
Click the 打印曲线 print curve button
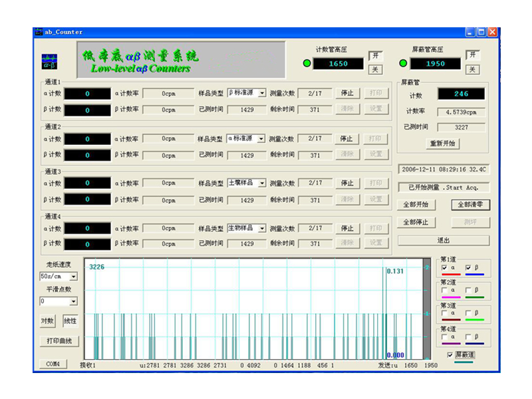59,341
